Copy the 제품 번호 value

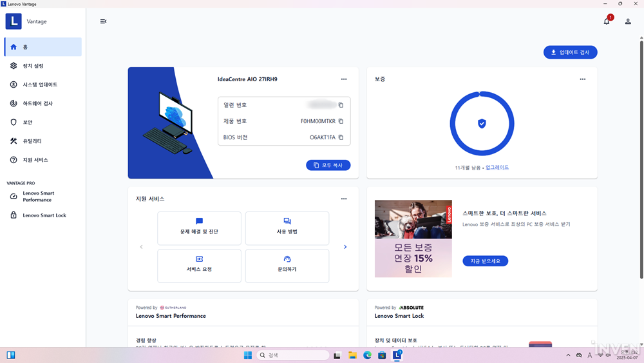click(341, 121)
